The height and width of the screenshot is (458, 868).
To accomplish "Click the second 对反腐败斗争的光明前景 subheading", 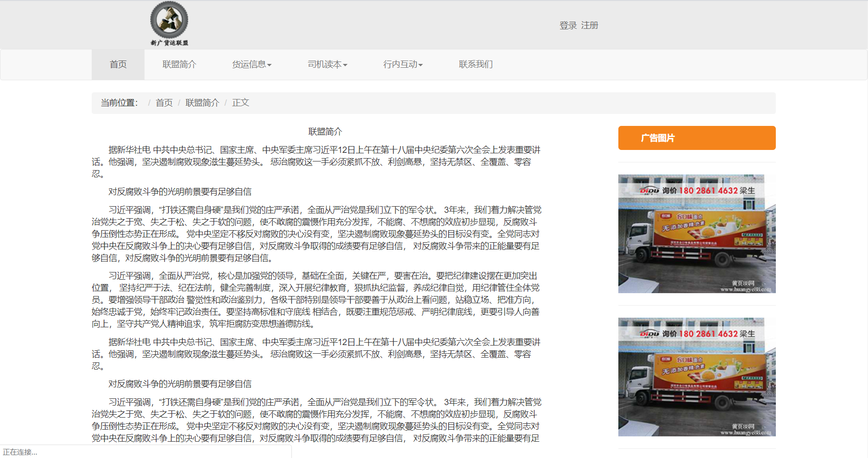I will point(180,384).
